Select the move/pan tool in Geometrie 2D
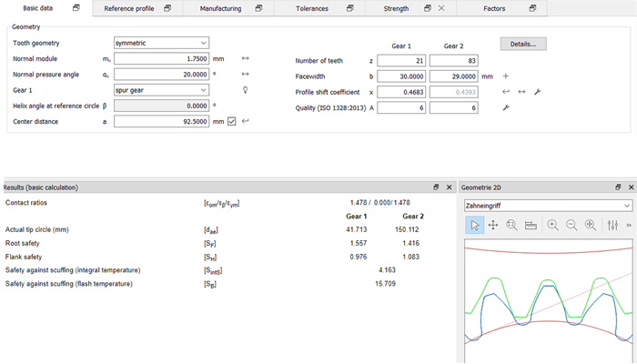The width and height of the screenshot is (637, 364). [x=493, y=225]
